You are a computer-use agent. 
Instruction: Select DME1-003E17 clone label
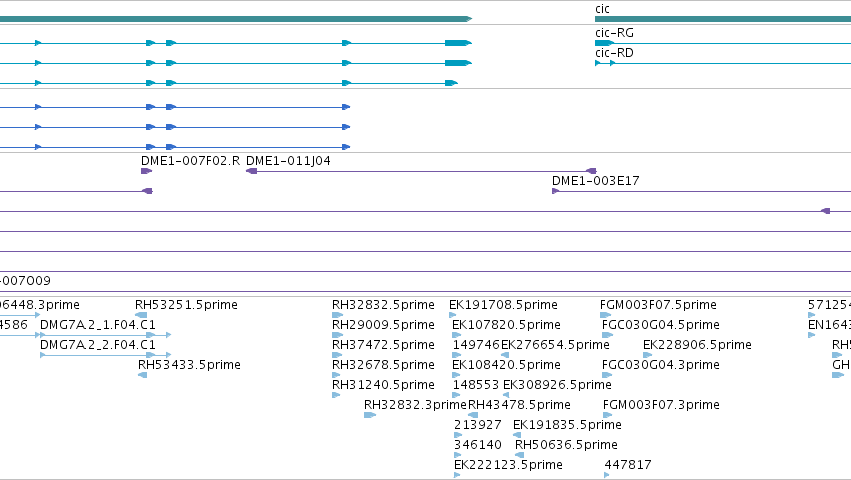pos(595,181)
